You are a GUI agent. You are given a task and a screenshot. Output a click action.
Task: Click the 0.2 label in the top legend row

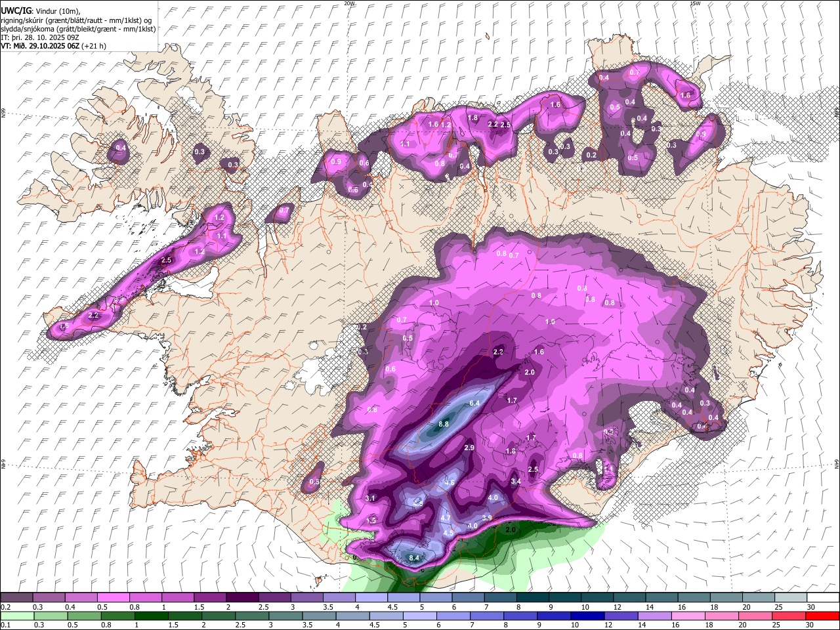click(x=5, y=607)
